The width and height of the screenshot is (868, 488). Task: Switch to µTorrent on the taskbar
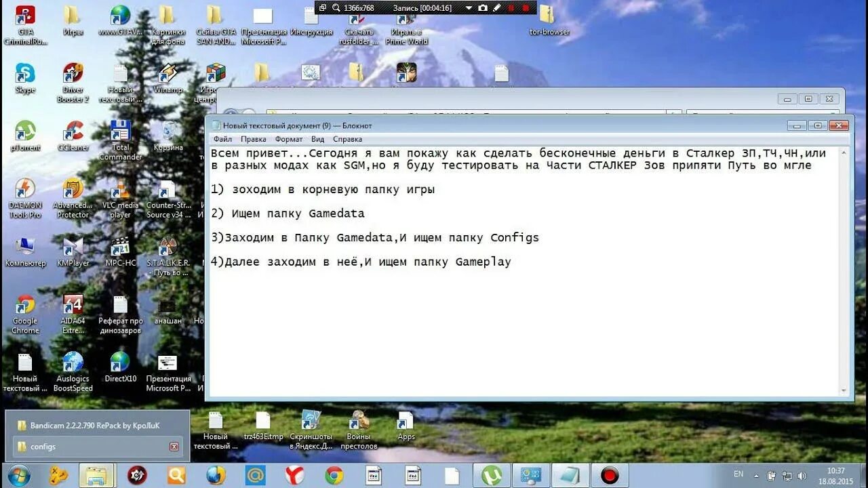(491, 475)
